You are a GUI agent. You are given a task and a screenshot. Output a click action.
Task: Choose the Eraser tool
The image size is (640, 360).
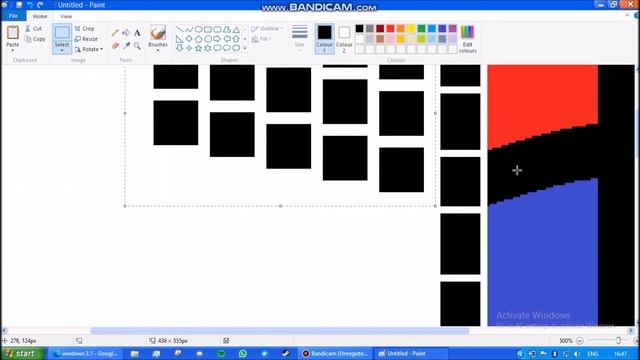115,46
